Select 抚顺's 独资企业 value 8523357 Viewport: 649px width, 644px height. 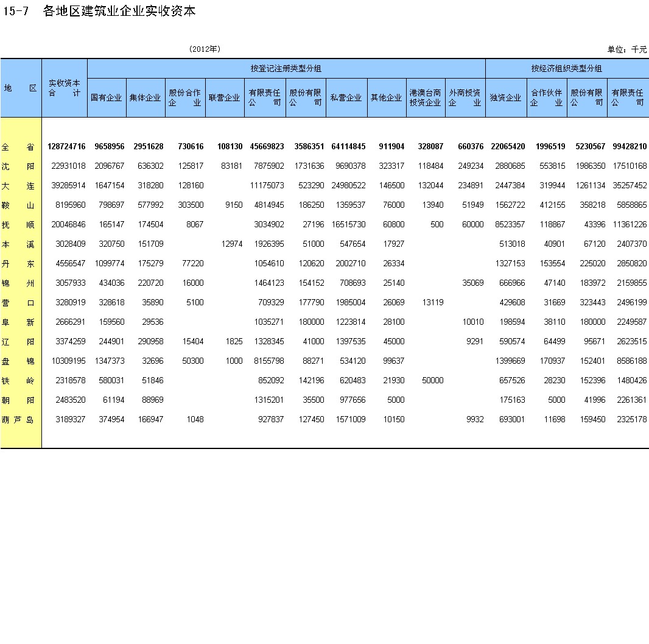[510, 224]
